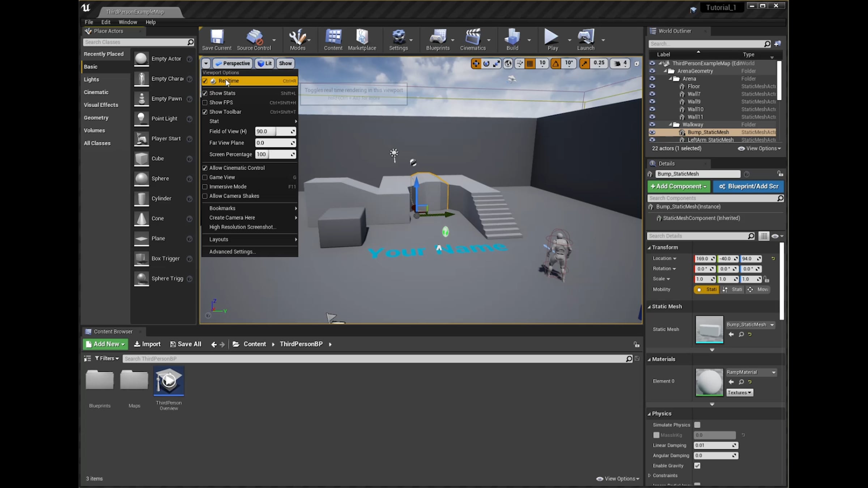
Task: Click the Modes toolbar icon
Action: (297, 37)
